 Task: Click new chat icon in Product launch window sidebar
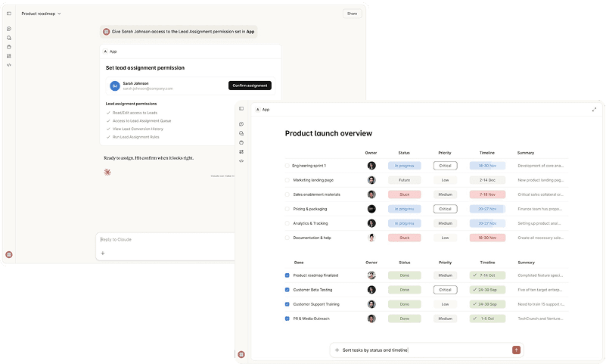pos(241,124)
